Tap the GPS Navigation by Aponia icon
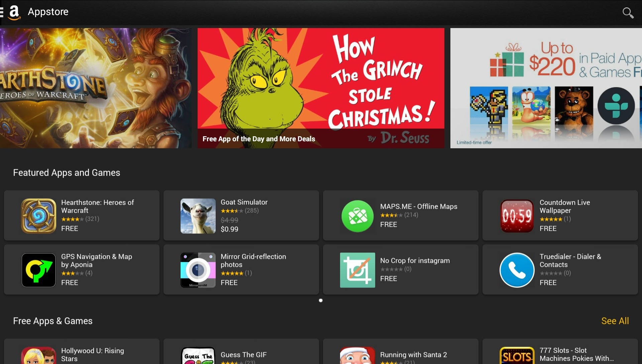The height and width of the screenshot is (364, 642). pyautogui.click(x=38, y=270)
